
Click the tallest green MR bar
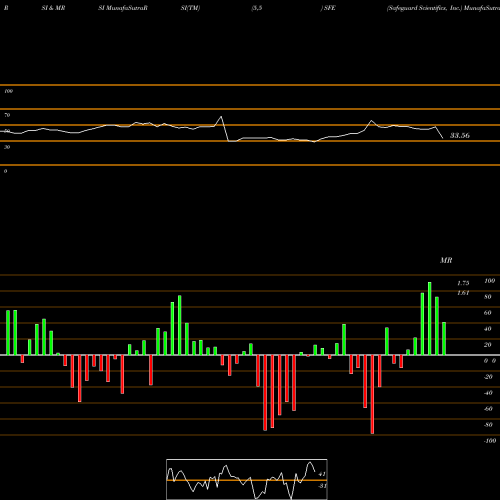[x=430, y=318]
